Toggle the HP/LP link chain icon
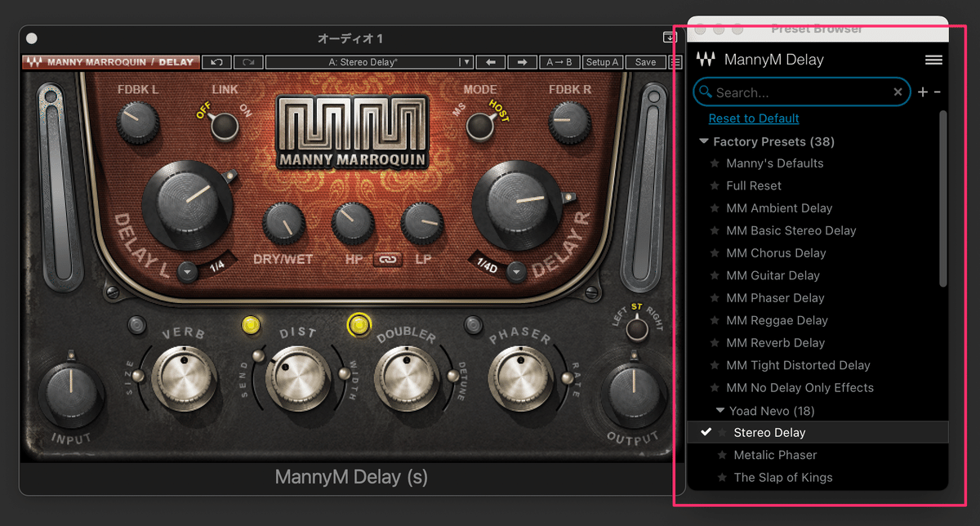This screenshot has height=526, width=980. pyautogui.click(x=388, y=259)
